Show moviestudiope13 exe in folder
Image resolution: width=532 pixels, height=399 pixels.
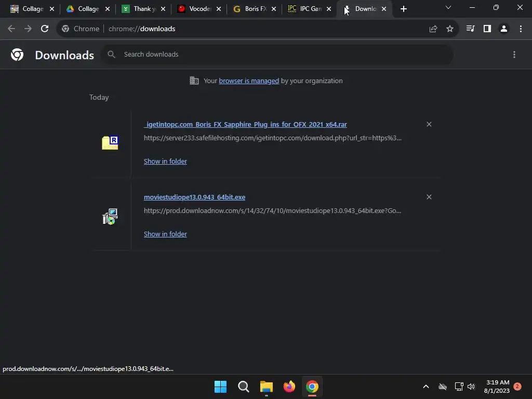click(165, 234)
